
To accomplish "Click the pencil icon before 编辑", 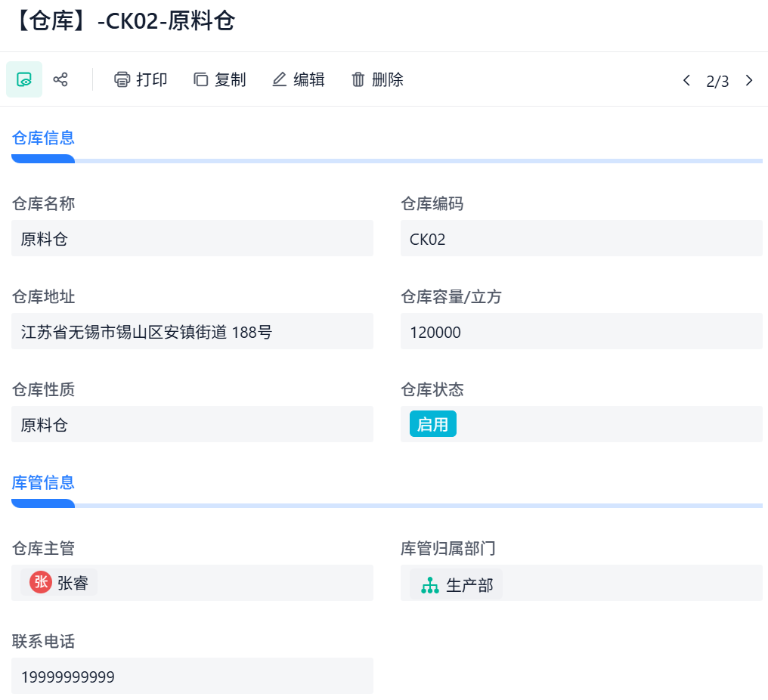I will 279,79.
